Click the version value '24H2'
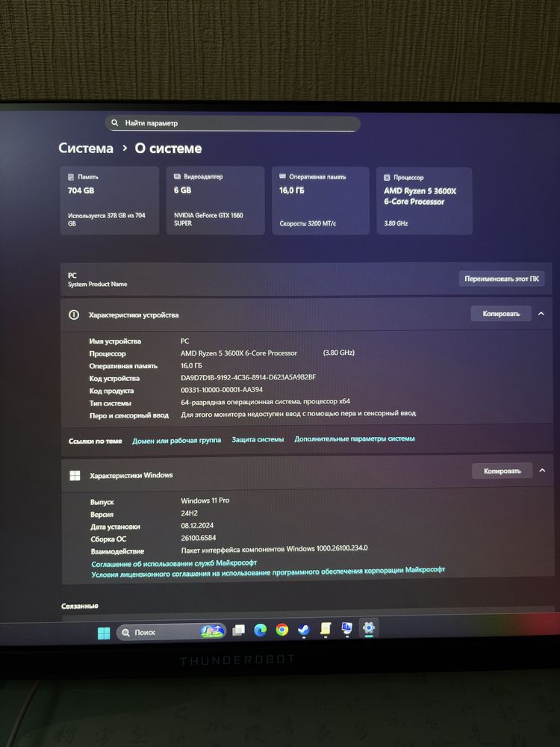The height and width of the screenshot is (747, 560). [189, 513]
